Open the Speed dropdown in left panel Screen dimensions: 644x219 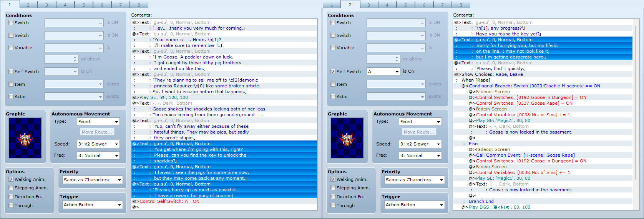[x=98, y=144]
